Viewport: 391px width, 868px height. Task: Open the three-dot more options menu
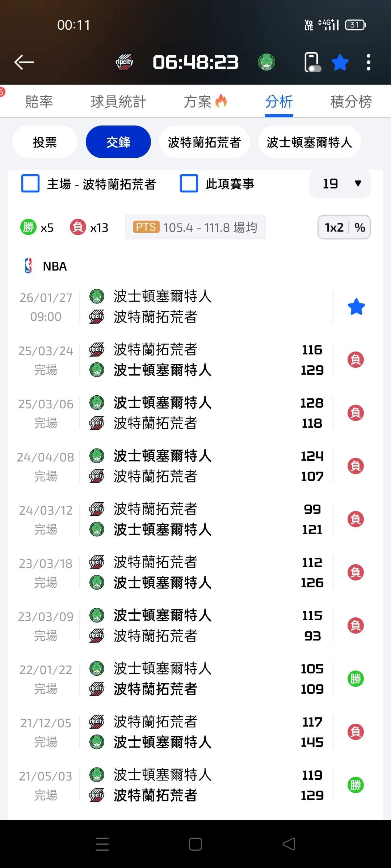(x=368, y=63)
